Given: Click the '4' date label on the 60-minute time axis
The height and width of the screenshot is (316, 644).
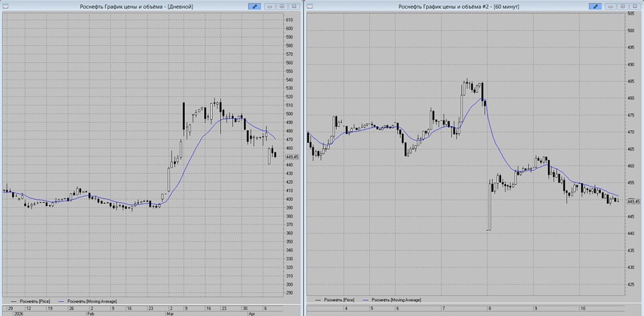Looking at the screenshot, I should 346,308.
